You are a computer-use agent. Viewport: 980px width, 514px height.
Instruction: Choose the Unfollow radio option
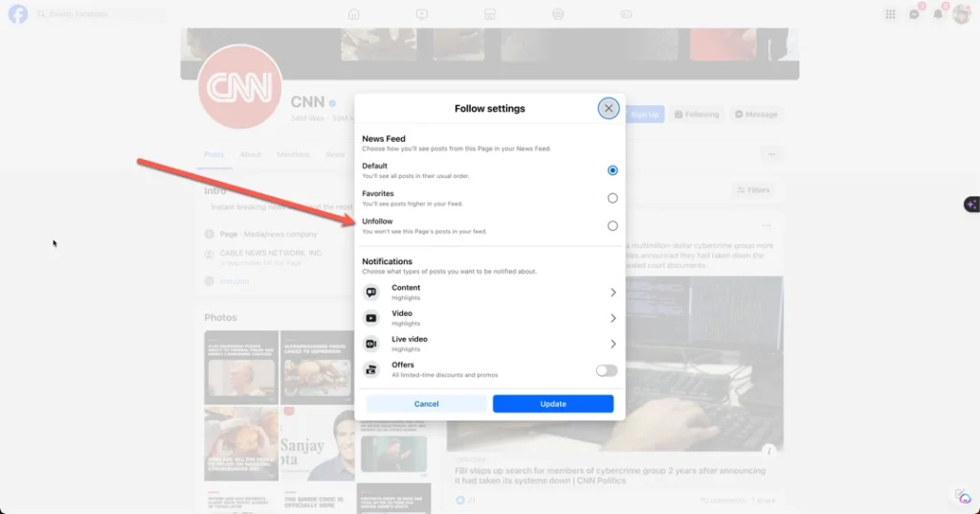tap(612, 226)
